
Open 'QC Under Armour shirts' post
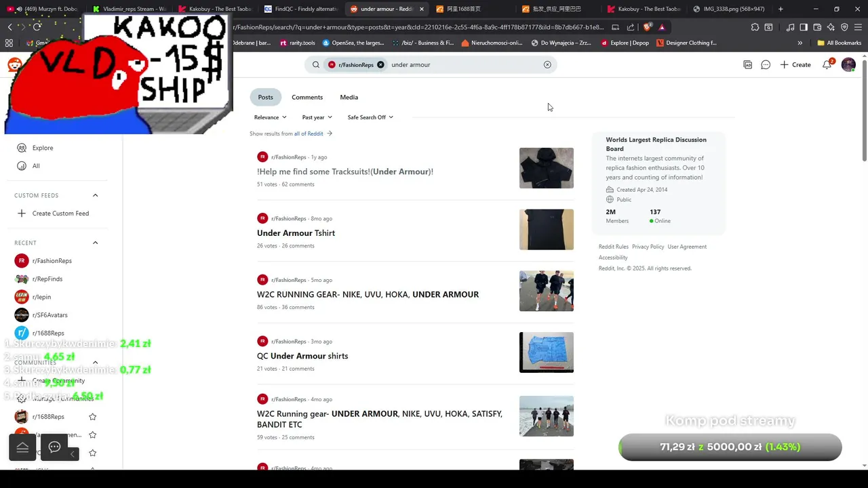coord(302,356)
